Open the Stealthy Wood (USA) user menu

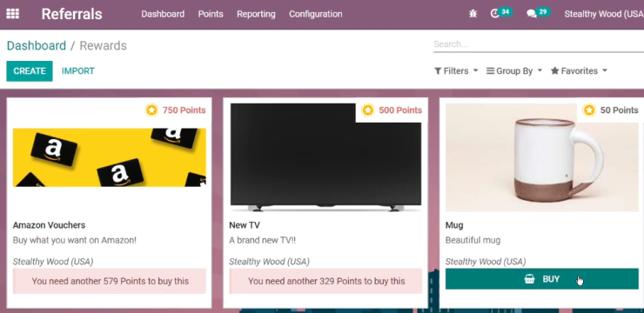(604, 14)
